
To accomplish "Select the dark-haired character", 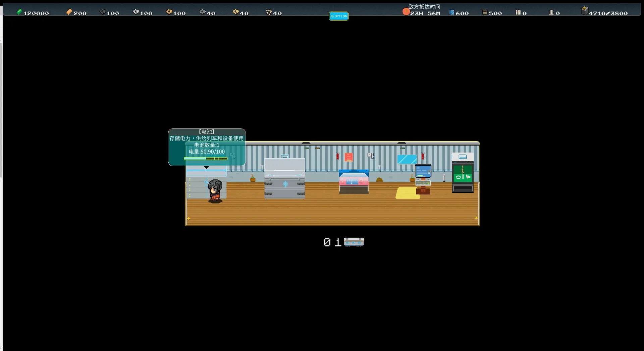I will (215, 191).
